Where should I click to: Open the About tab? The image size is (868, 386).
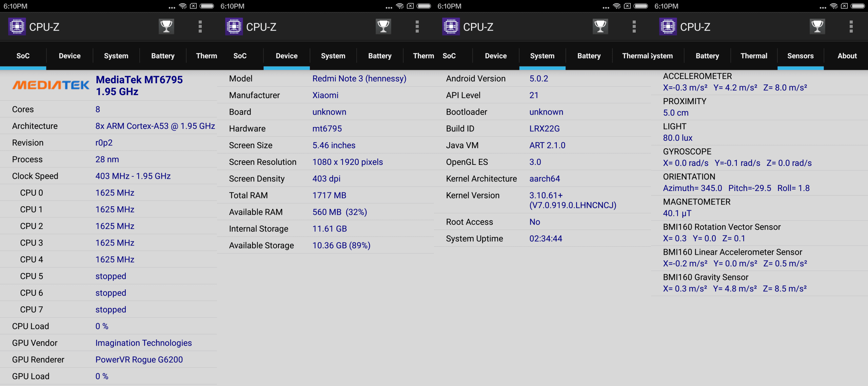tap(847, 56)
